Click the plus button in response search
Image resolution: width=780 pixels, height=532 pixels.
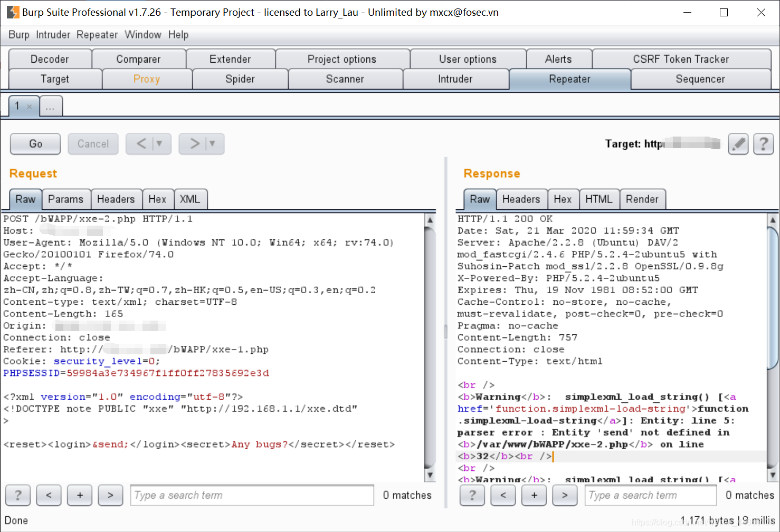(534, 495)
